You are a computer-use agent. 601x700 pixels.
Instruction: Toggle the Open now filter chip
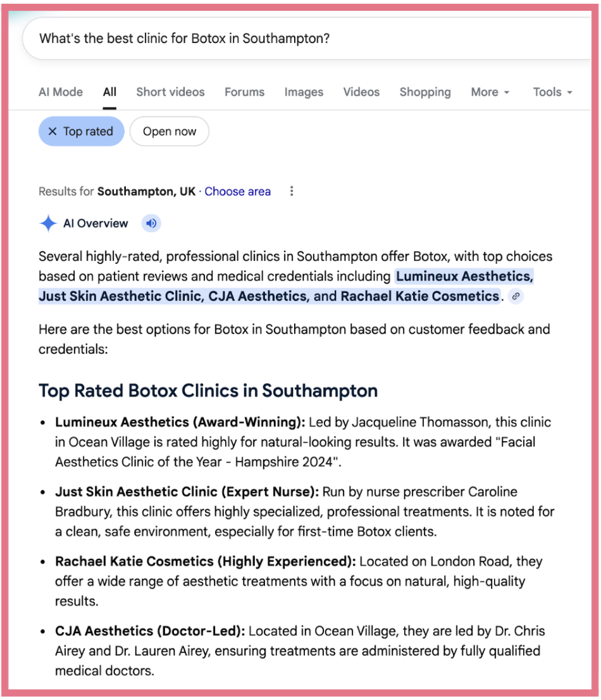[169, 131]
